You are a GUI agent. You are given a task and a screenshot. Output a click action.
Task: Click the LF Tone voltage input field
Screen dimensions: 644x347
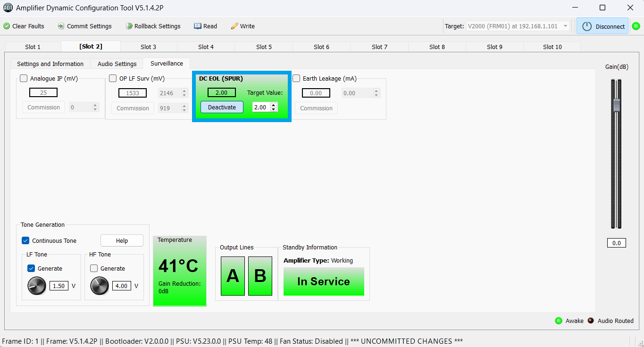click(59, 286)
